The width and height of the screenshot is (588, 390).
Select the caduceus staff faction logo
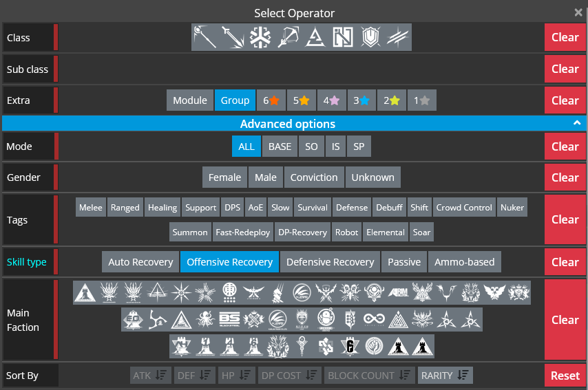click(302, 347)
